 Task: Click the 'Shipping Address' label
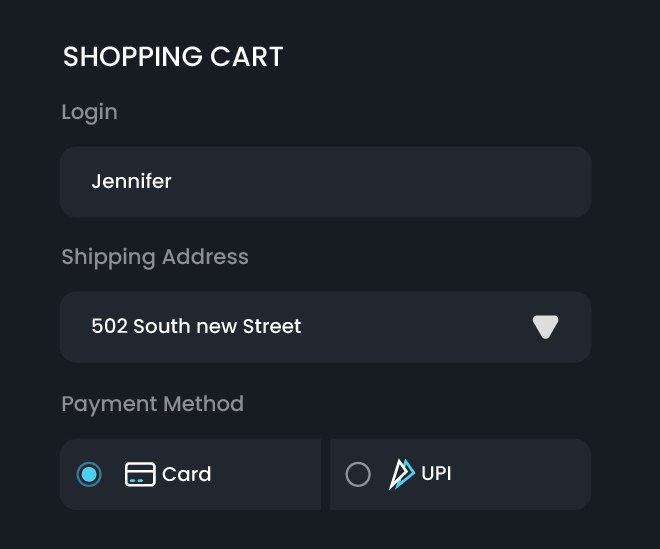[x=155, y=257]
